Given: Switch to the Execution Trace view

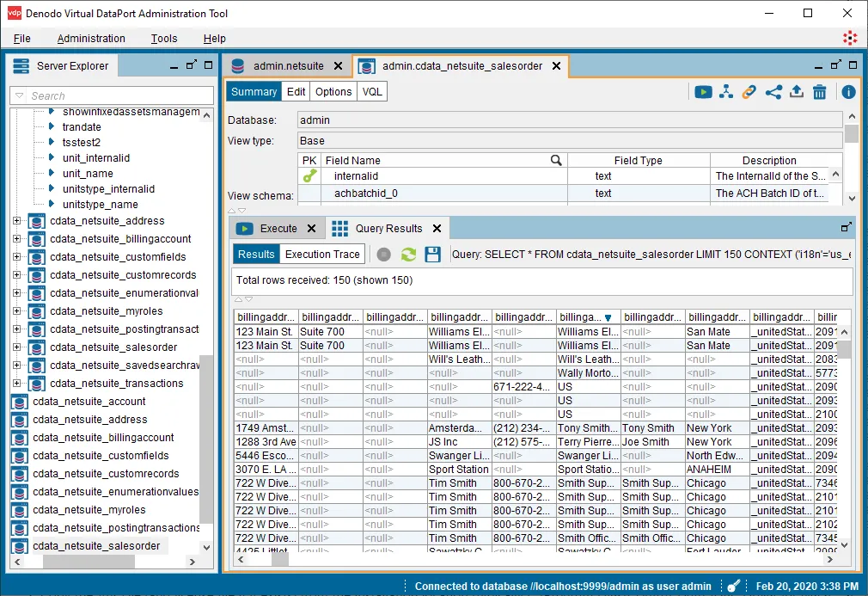Looking at the screenshot, I should point(321,254).
